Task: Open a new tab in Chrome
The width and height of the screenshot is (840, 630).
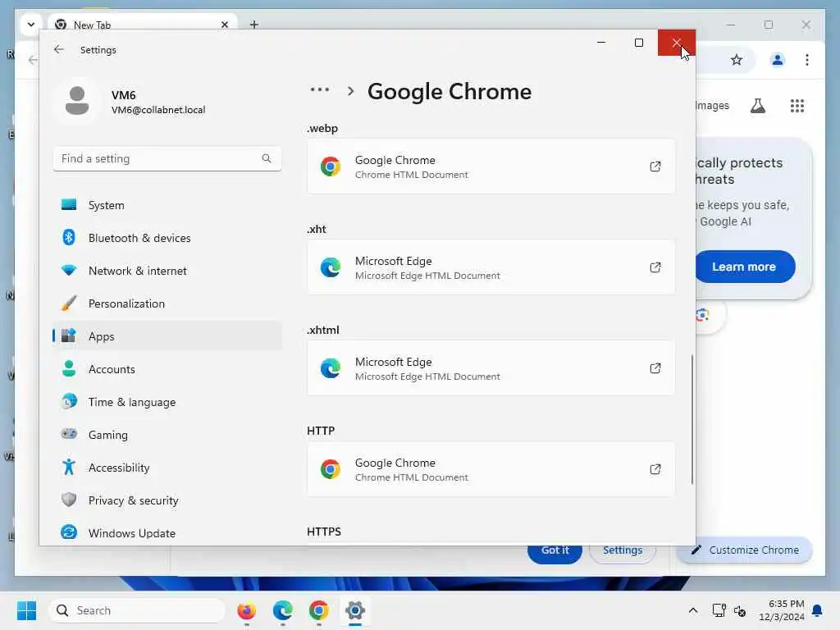Action: (254, 25)
